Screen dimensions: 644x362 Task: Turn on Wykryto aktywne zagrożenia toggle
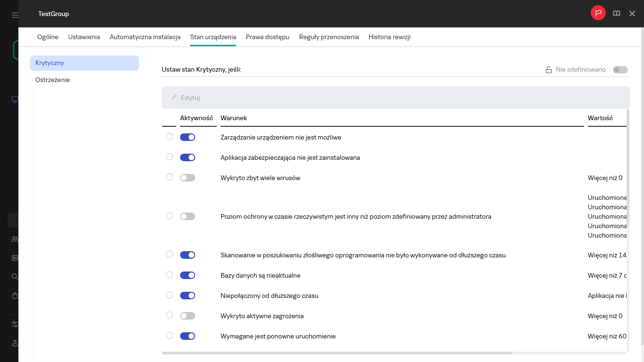(187, 316)
